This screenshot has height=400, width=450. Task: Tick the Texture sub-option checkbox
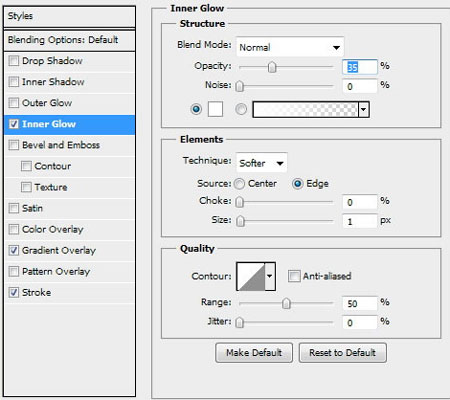pyautogui.click(x=26, y=187)
